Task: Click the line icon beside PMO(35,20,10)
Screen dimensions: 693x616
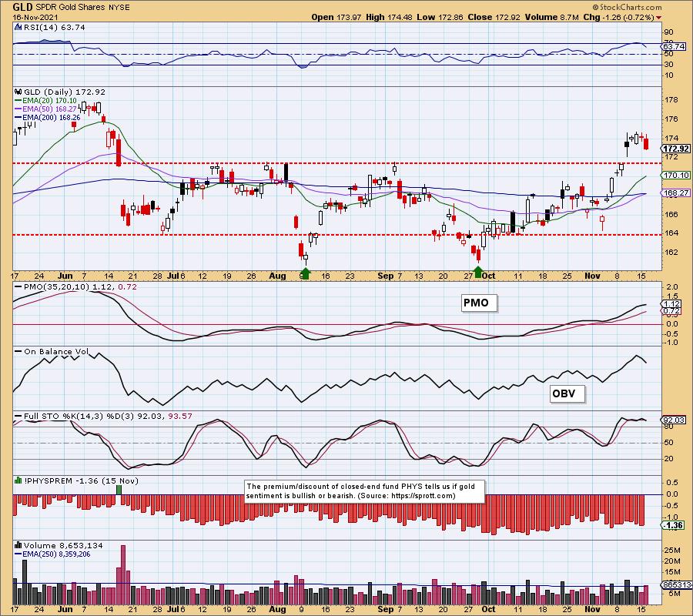Action: pos(18,286)
